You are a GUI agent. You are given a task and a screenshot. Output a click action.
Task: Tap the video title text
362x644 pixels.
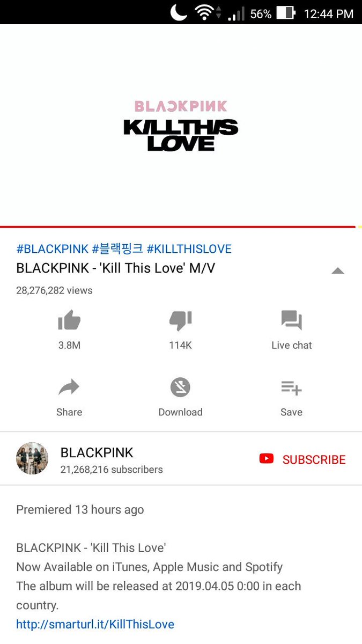[x=116, y=268]
